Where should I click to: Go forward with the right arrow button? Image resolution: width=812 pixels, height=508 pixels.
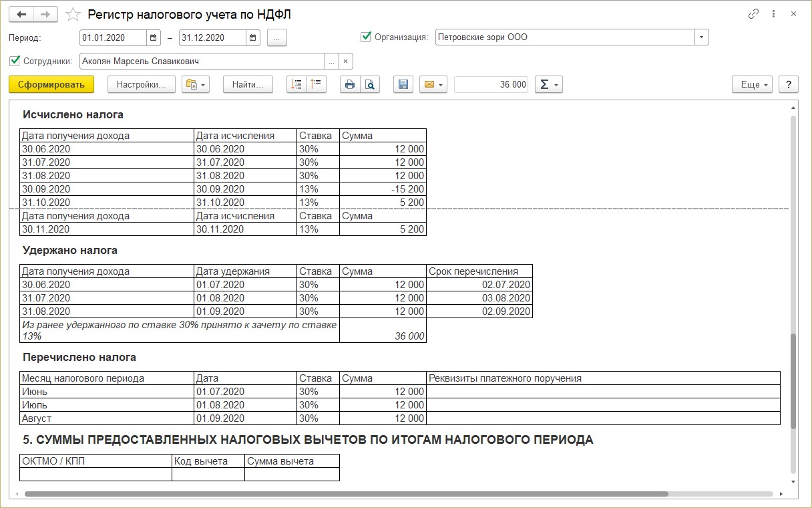point(45,14)
